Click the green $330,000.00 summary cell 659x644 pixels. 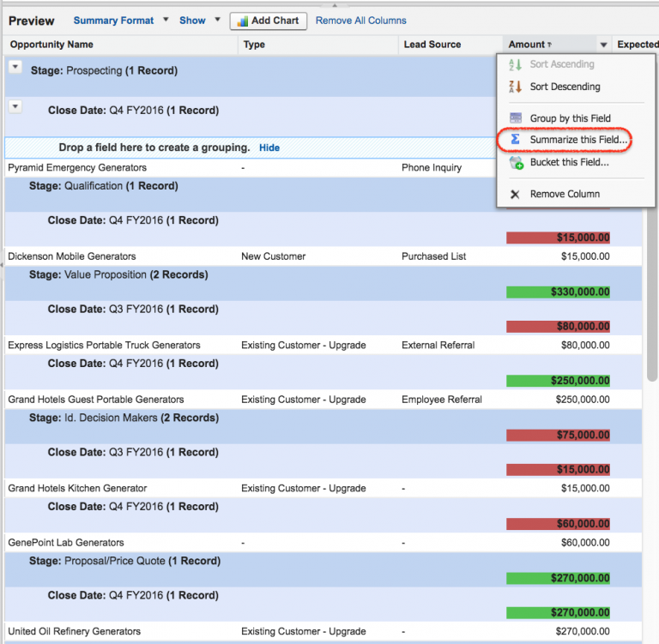(x=558, y=292)
